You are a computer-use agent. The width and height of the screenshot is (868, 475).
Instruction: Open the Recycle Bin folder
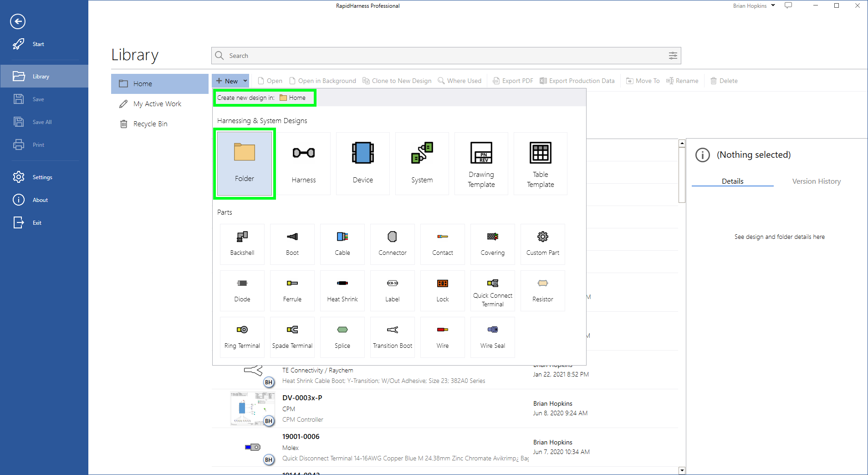tap(160, 124)
